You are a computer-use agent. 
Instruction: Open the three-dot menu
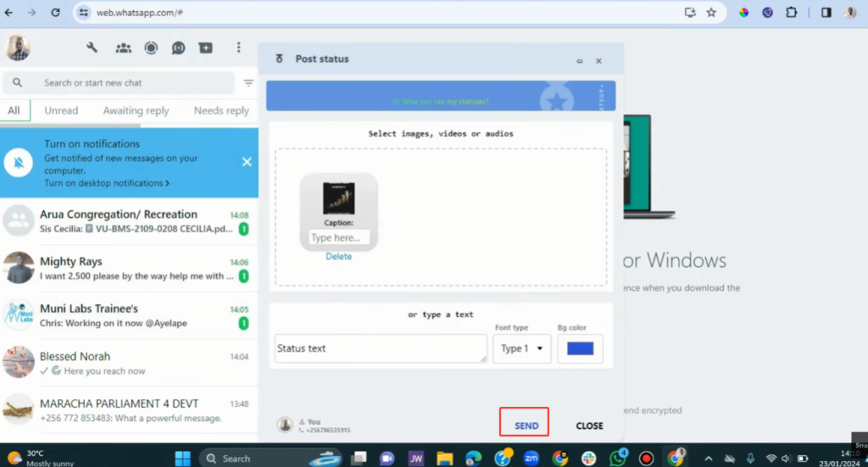[x=239, y=48]
